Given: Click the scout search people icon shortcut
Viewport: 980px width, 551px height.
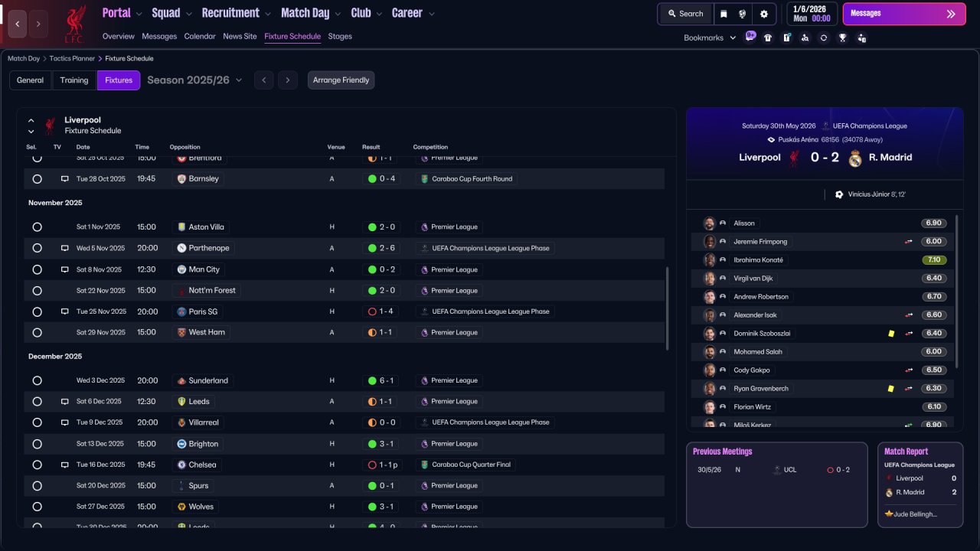Looking at the screenshot, I should (x=805, y=37).
